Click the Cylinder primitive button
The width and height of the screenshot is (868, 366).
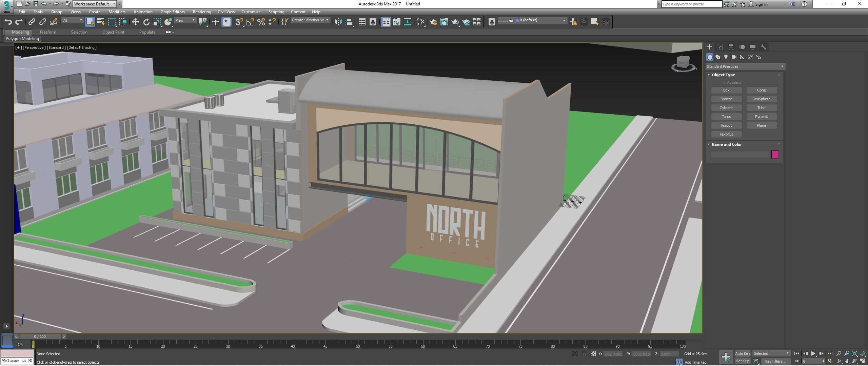[x=726, y=108]
